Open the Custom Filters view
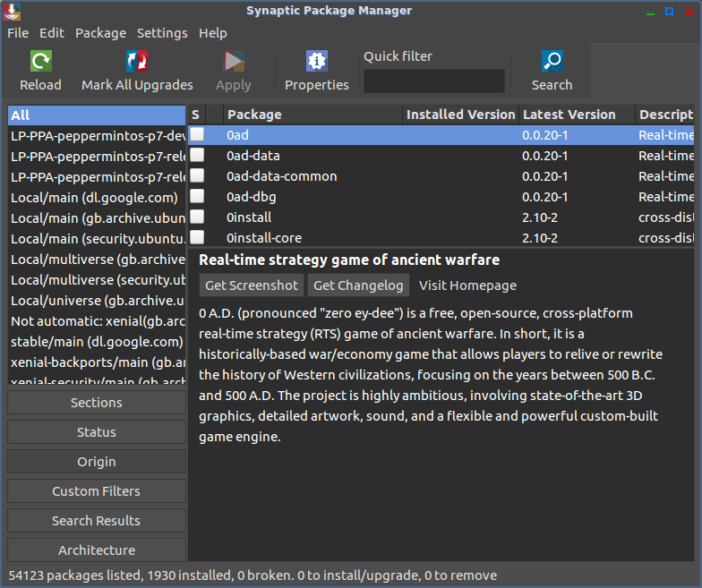The width and height of the screenshot is (702, 588). tap(97, 491)
